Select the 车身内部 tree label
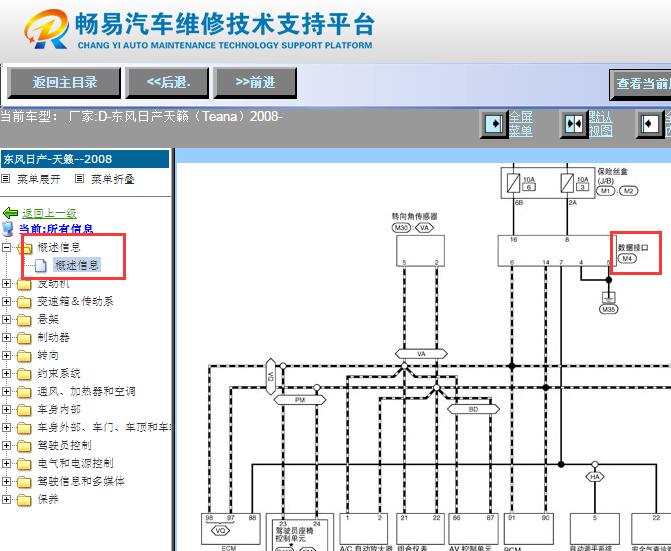 pos(59,409)
